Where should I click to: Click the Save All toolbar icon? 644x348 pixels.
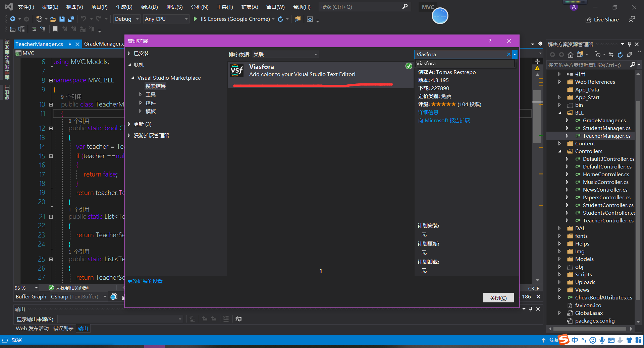point(71,19)
